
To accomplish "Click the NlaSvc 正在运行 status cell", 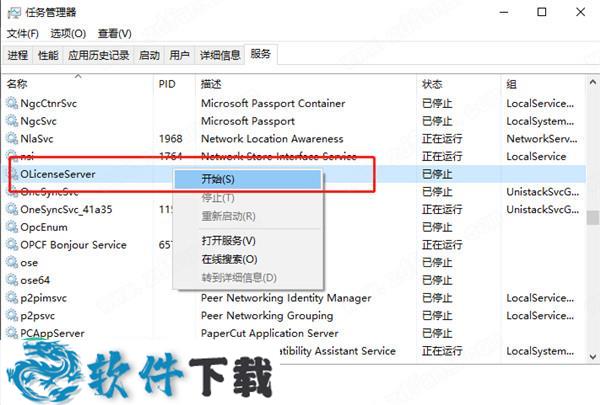I will [442, 139].
